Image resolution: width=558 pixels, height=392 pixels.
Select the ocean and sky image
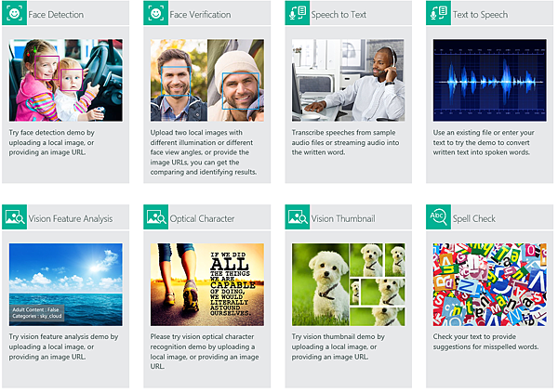coord(66,284)
